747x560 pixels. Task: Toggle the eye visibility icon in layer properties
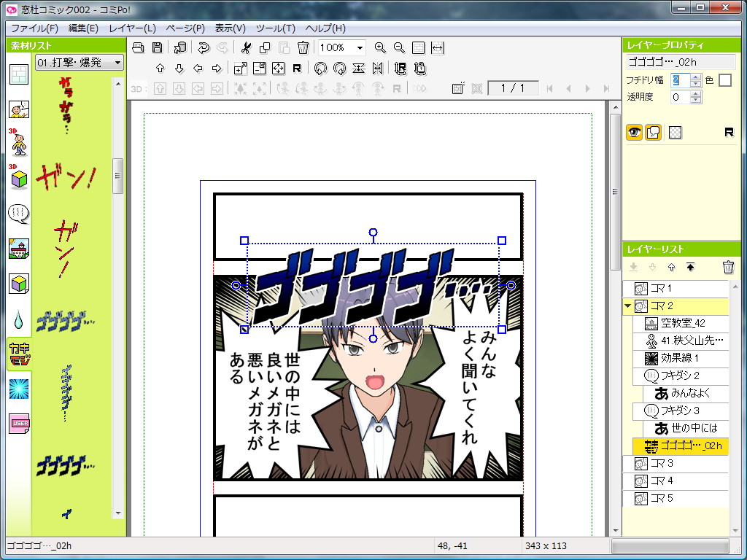coord(634,132)
